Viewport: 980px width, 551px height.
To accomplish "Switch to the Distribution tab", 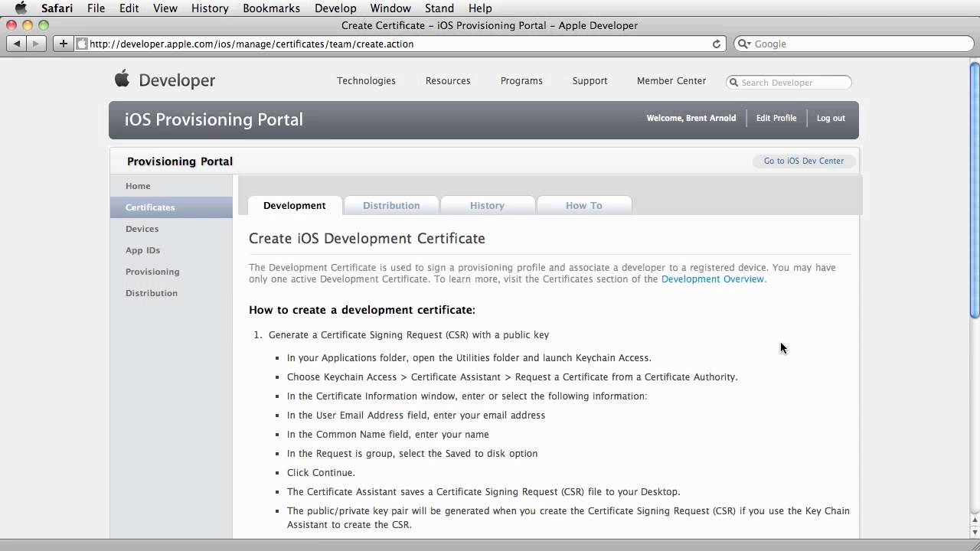I will (391, 205).
